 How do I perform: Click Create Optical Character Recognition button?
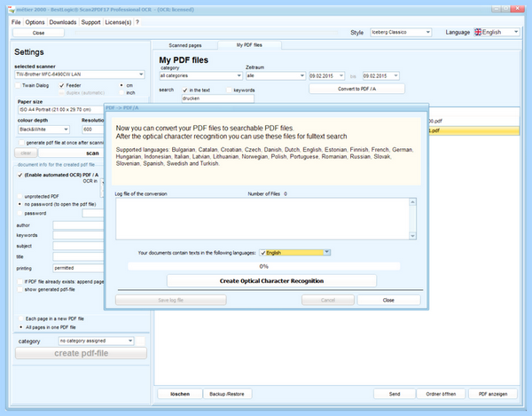(272, 281)
